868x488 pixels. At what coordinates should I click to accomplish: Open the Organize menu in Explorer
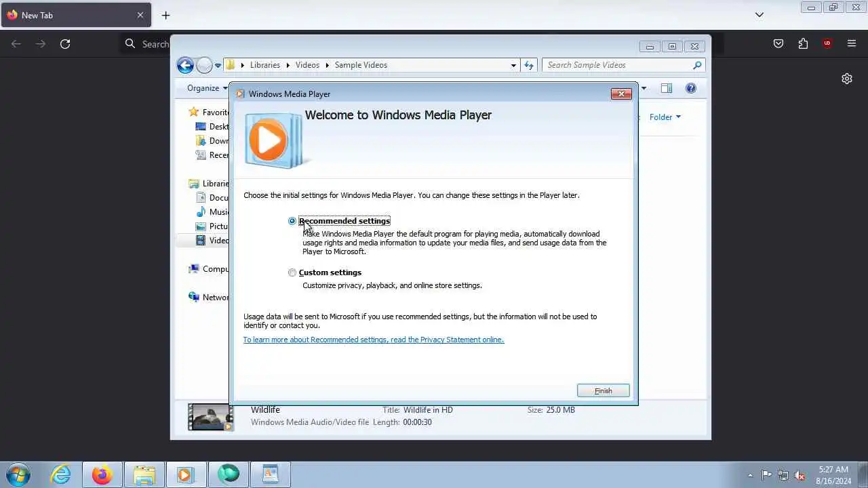[208, 88]
